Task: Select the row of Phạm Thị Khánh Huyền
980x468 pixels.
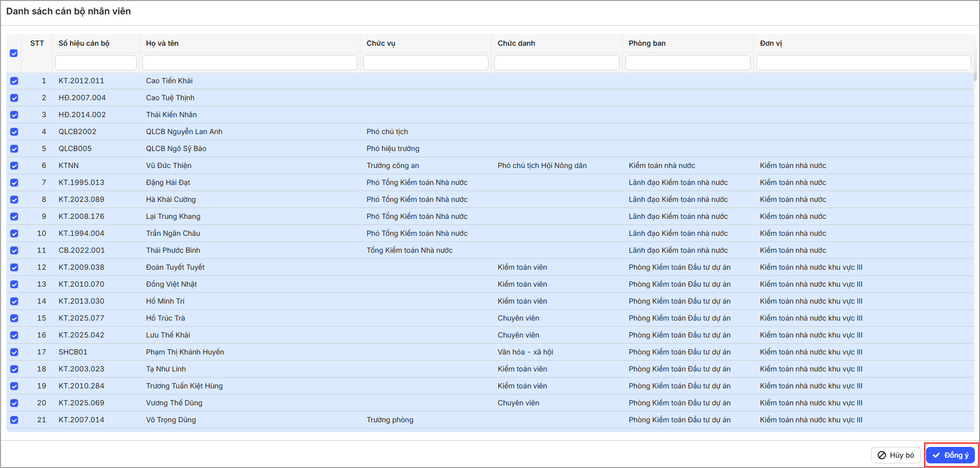Action: pos(185,352)
